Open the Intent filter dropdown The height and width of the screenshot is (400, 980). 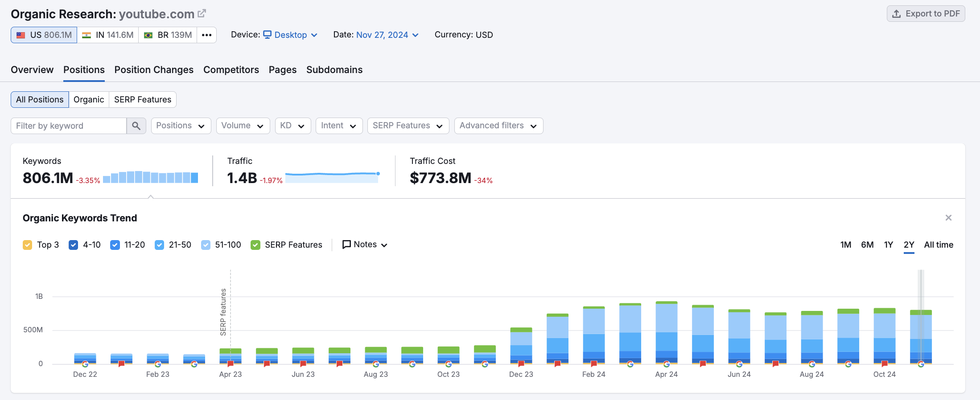[x=339, y=126]
